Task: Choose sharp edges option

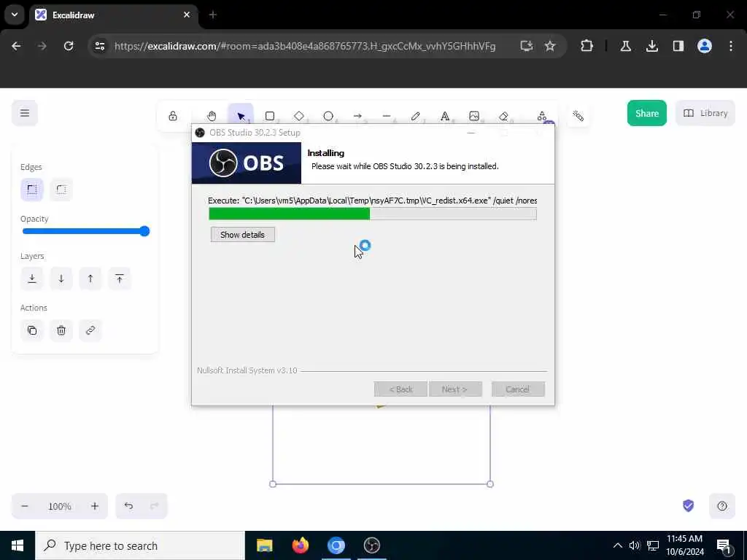Action: [x=32, y=190]
